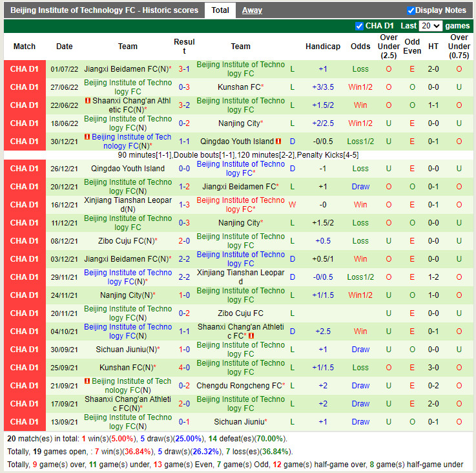Click red card icon in the 04/10/21 row
Viewport: 476px width, 473px height.
click(251, 335)
